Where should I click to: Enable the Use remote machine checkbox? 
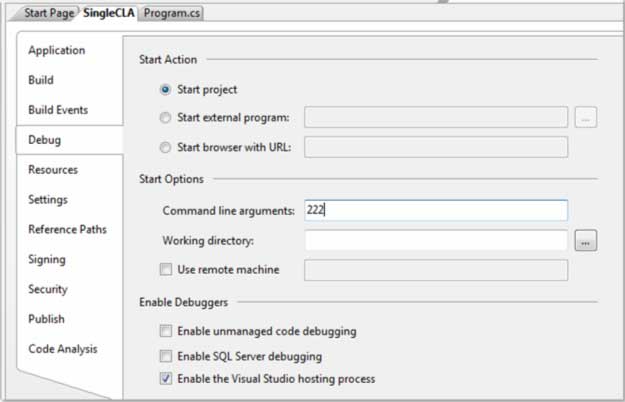pyautogui.click(x=166, y=270)
